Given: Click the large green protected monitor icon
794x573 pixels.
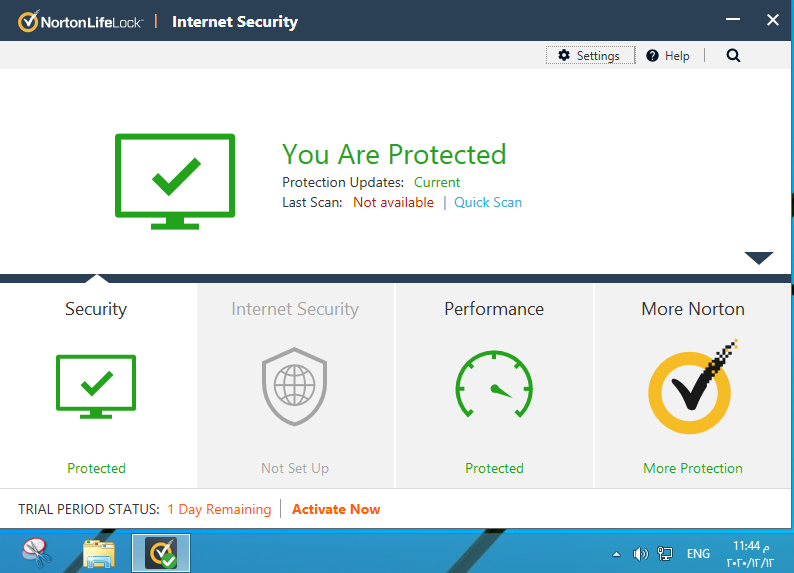Looking at the screenshot, I should [x=175, y=181].
